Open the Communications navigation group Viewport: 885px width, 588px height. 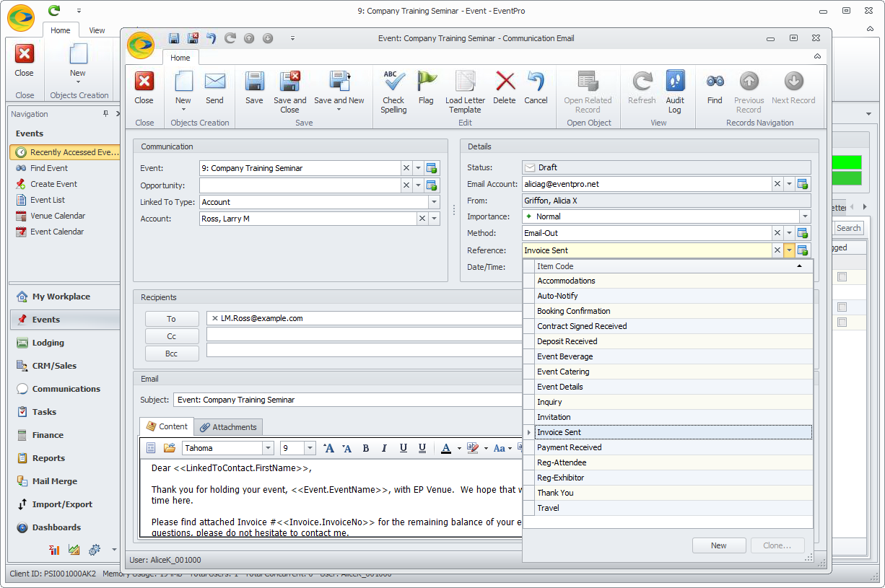(64, 389)
